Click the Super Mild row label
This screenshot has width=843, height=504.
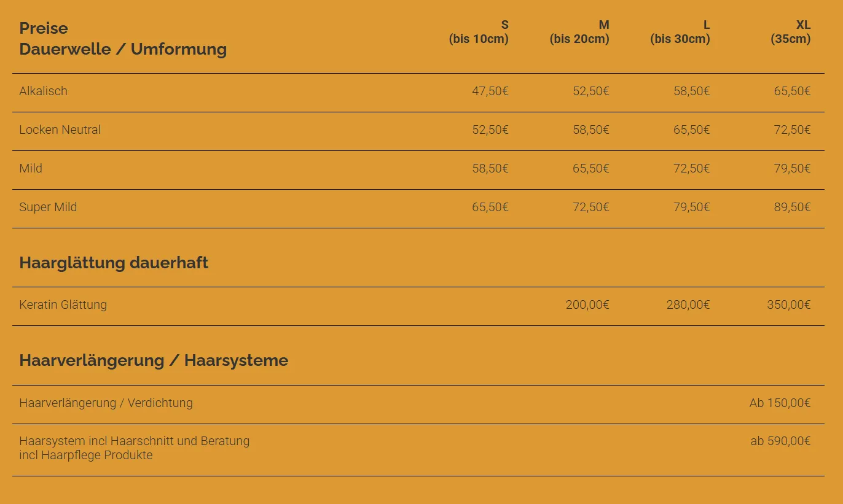pyautogui.click(x=48, y=207)
